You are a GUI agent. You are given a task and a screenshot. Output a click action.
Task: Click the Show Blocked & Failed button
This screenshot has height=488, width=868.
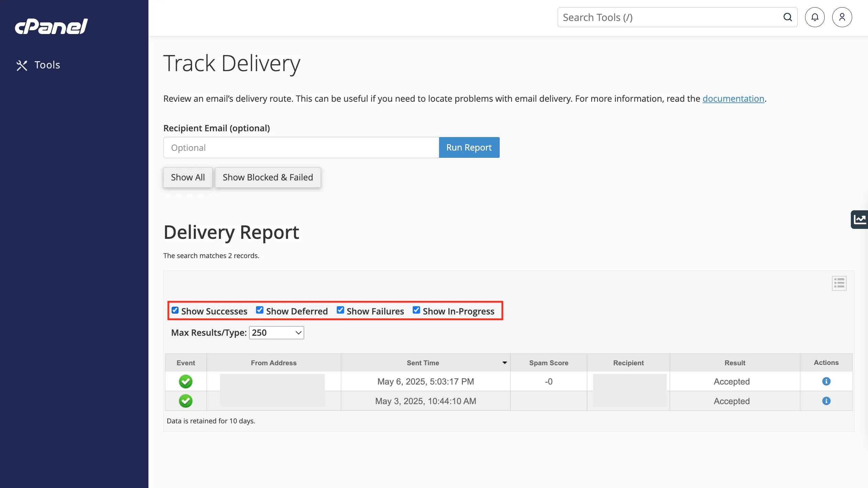click(x=268, y=177)
